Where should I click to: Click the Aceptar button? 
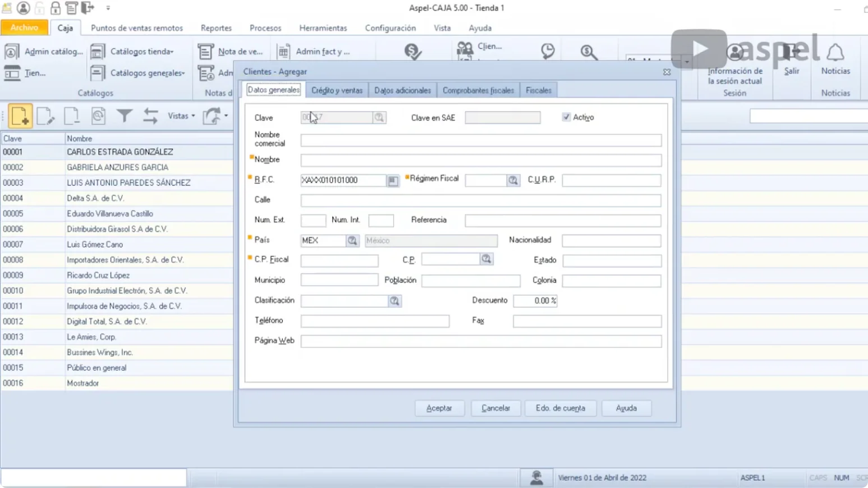(x=439, y=408)
